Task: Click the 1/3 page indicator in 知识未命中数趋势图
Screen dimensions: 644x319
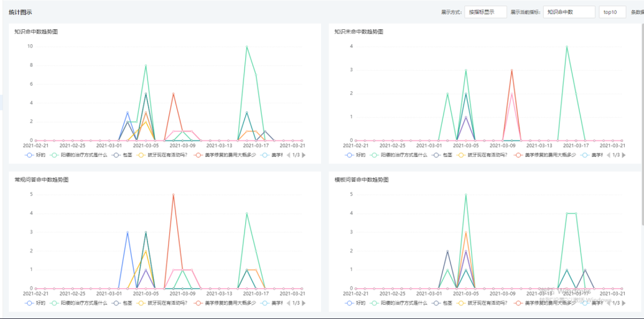Action: [616, 155]
